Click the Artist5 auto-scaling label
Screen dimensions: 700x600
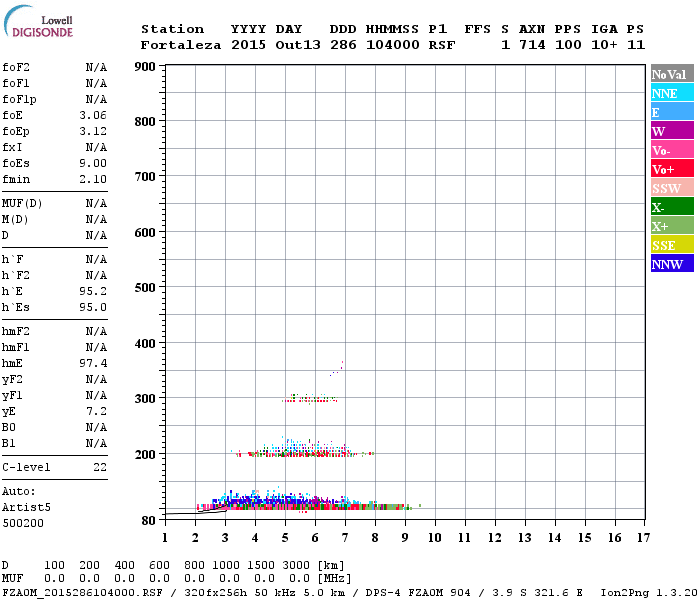pos(26,508)
